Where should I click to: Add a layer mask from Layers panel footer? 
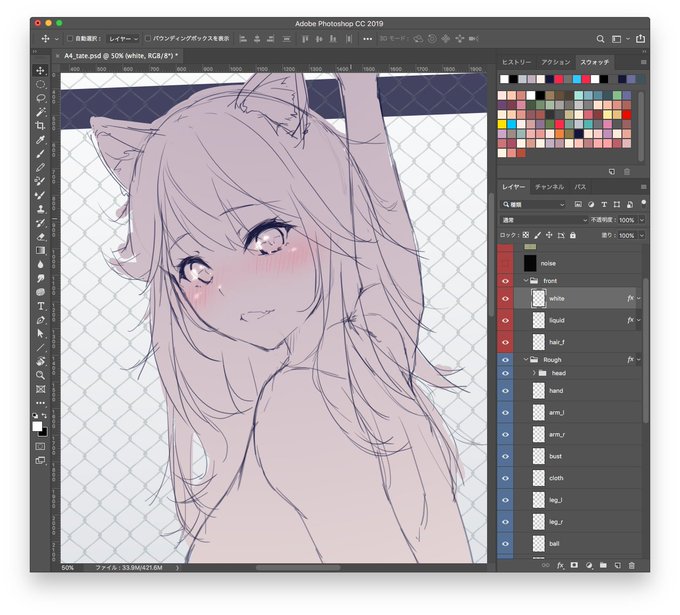tap(574, 565)
